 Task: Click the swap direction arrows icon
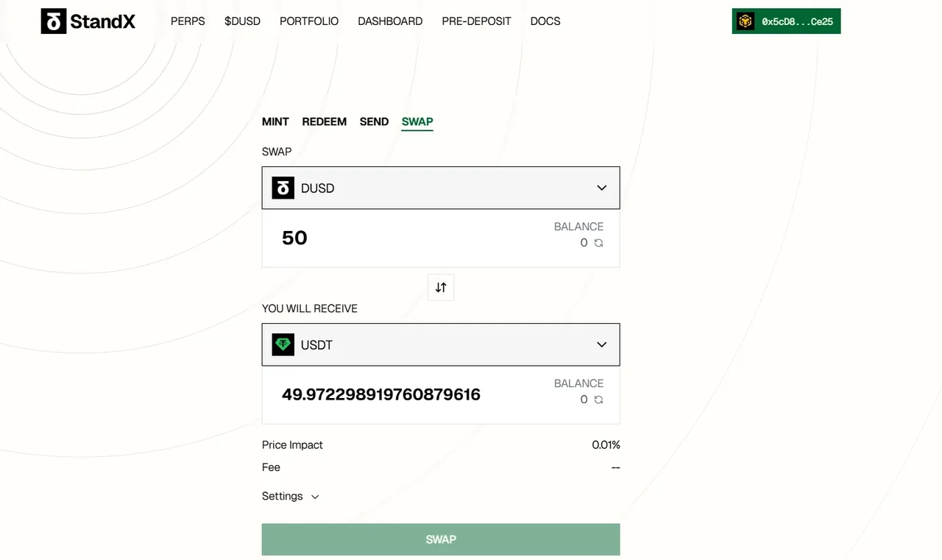[x=441, y=288]
